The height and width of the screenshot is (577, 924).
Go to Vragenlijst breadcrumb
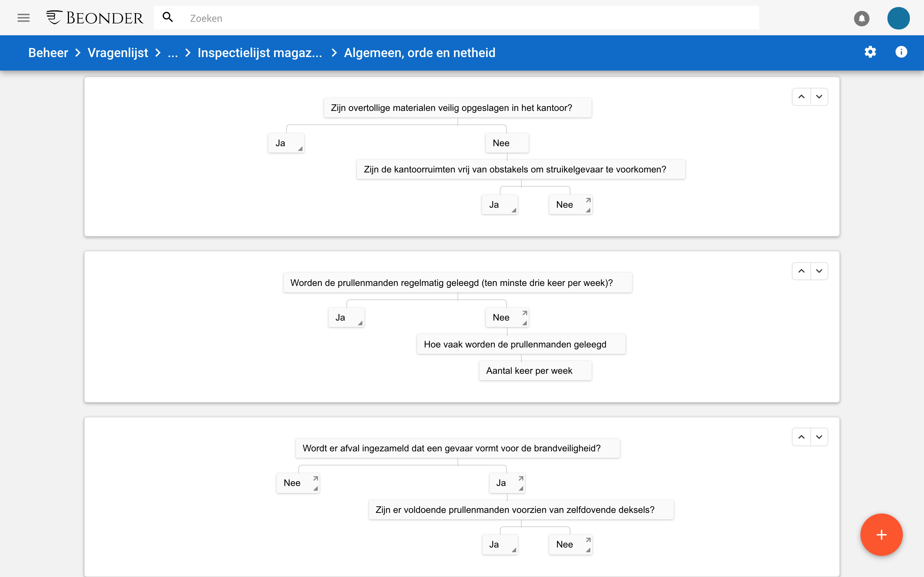point(118,53)
